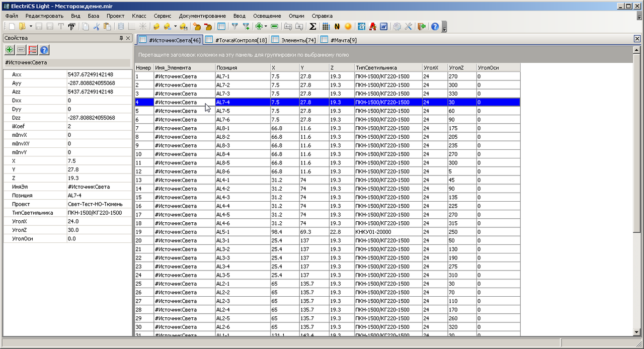This screenshot has width=644, height=349.
Task: Close the active table tab with X
Action: pyautogui.click(x=637, y=39)
